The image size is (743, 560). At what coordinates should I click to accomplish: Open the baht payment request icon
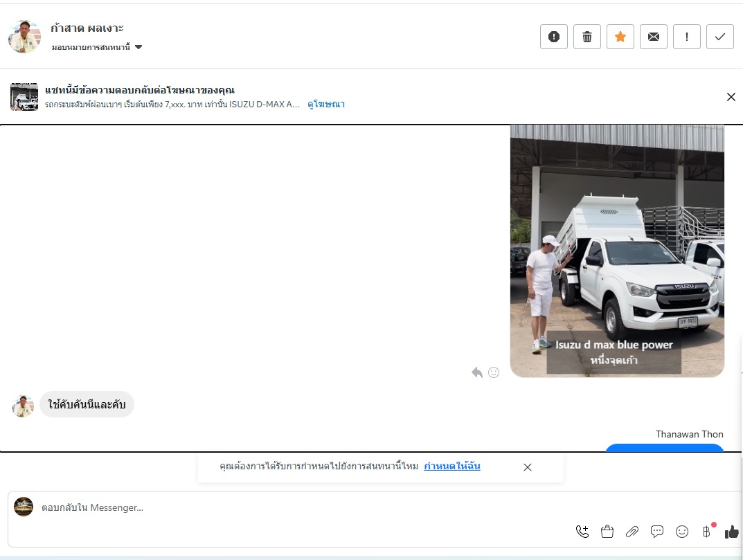707,532
